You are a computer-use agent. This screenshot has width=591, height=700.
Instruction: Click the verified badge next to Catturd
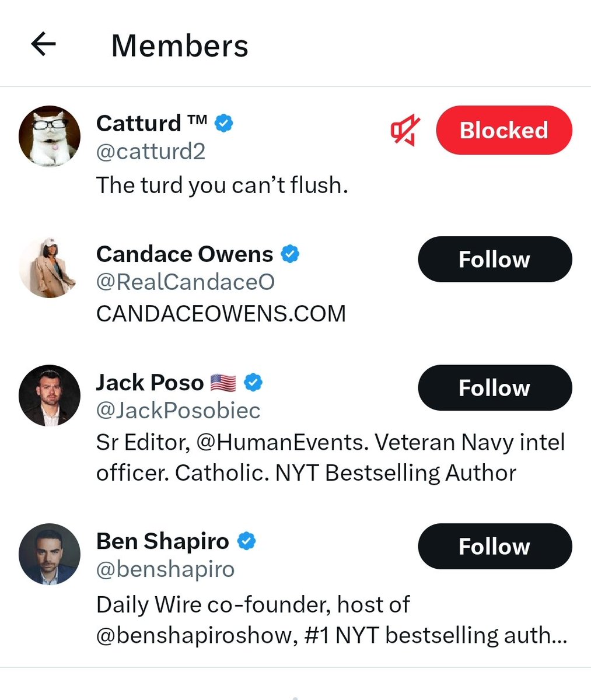coord(225,123)
